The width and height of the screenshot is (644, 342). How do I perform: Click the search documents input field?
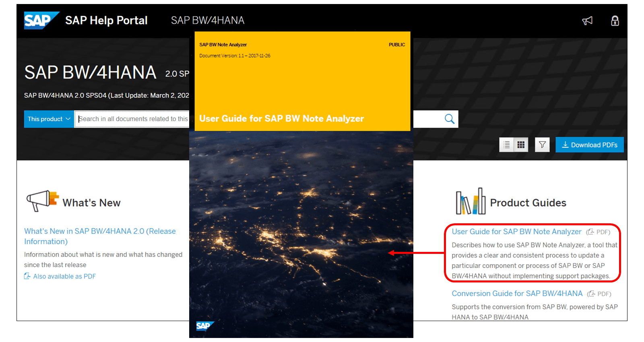pyautogui.click(x=132, y=119)
